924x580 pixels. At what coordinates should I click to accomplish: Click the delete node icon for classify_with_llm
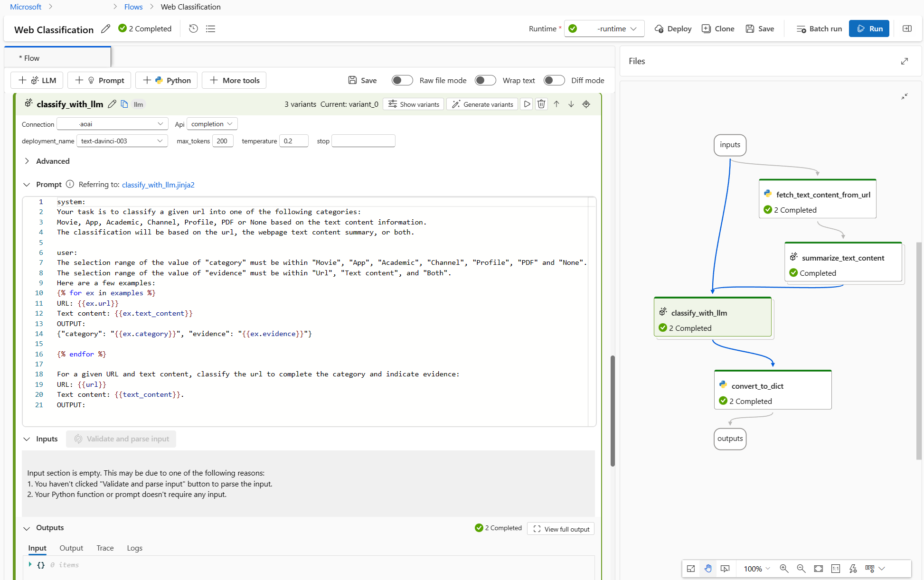pyautogui.click(x=541, y=104)
